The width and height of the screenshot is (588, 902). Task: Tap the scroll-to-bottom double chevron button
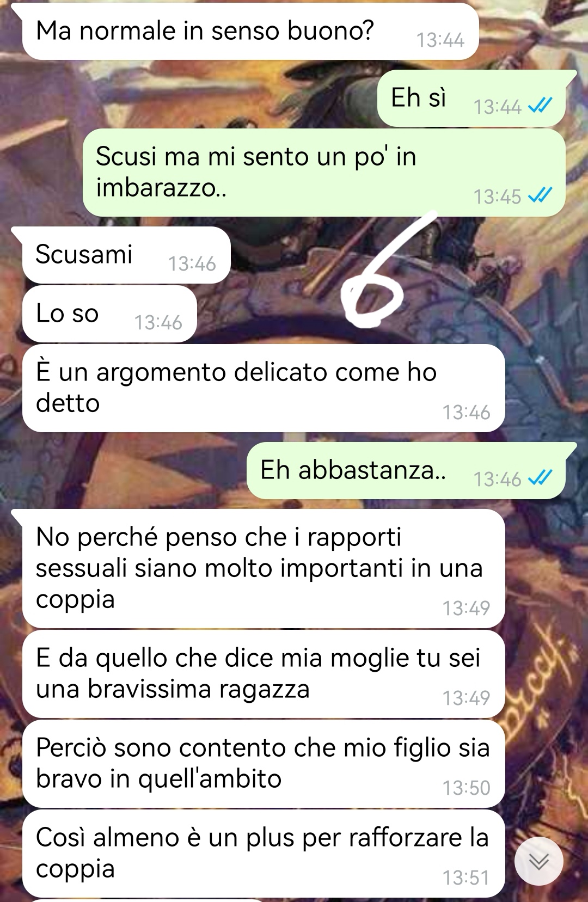(x=539, y=862)
